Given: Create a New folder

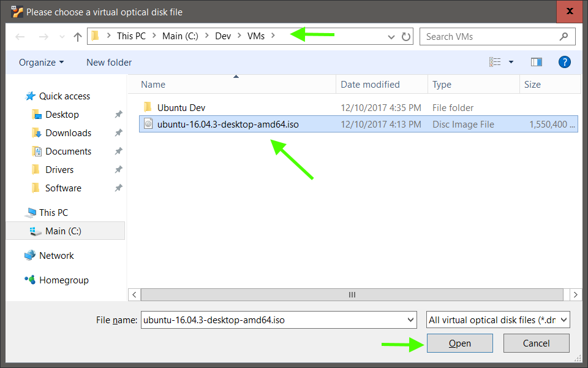Looking at the screenshot, I should click(x=109, y=63).
